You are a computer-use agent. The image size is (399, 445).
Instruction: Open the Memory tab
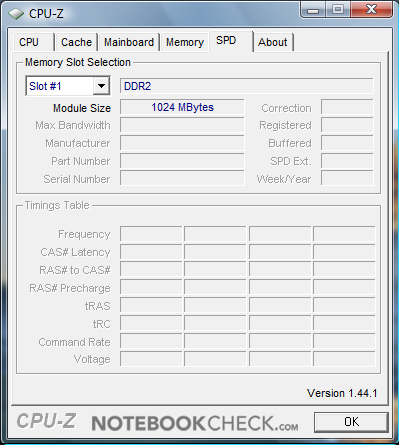coord(185,42)
